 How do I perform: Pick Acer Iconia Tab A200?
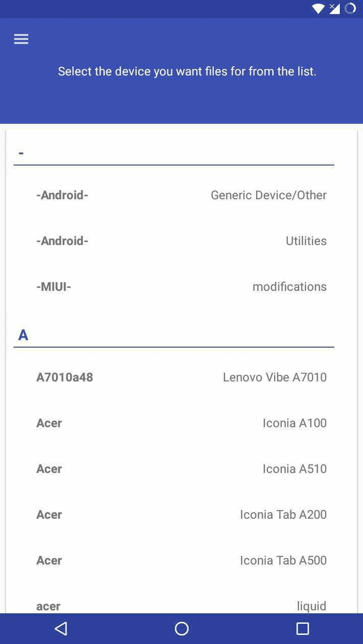(181, 514)
